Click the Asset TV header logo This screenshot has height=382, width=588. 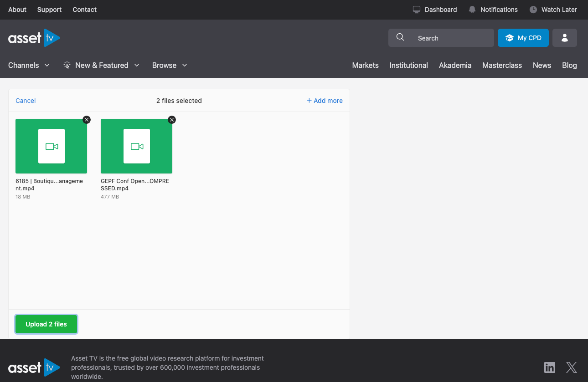(34, 38)
